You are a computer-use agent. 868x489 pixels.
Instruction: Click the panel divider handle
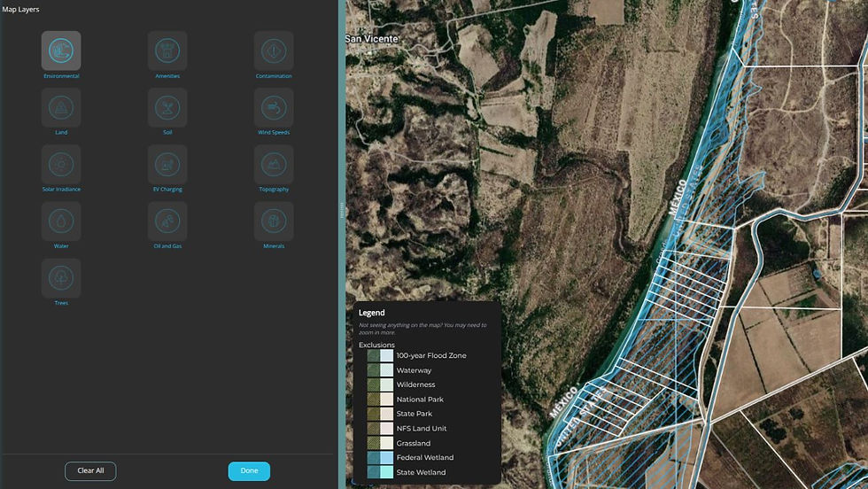coord(342,211)
